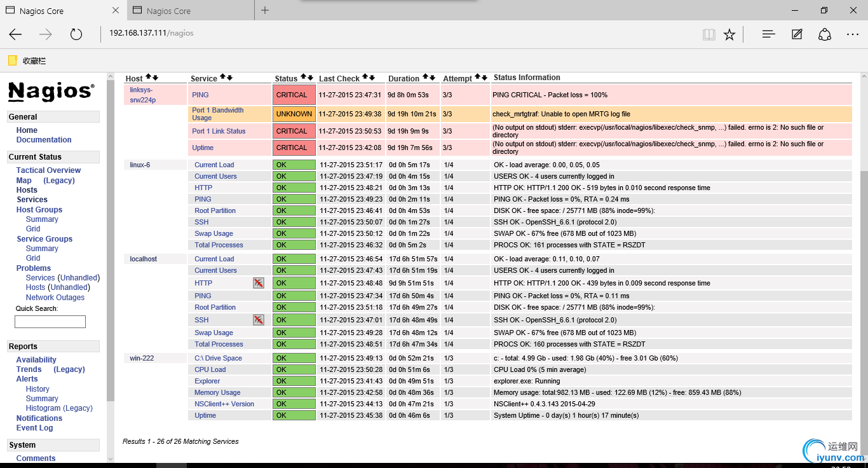868x468 pixels.
Task: Add page to favorites with star icon
Action: point(729,34)
